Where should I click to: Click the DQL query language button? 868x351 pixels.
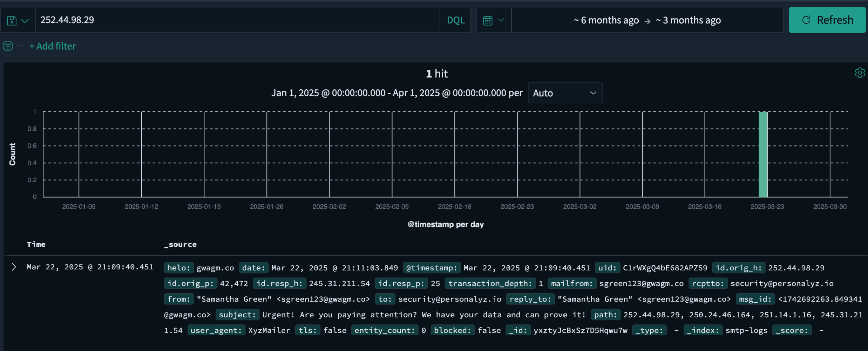coord(455,20)
